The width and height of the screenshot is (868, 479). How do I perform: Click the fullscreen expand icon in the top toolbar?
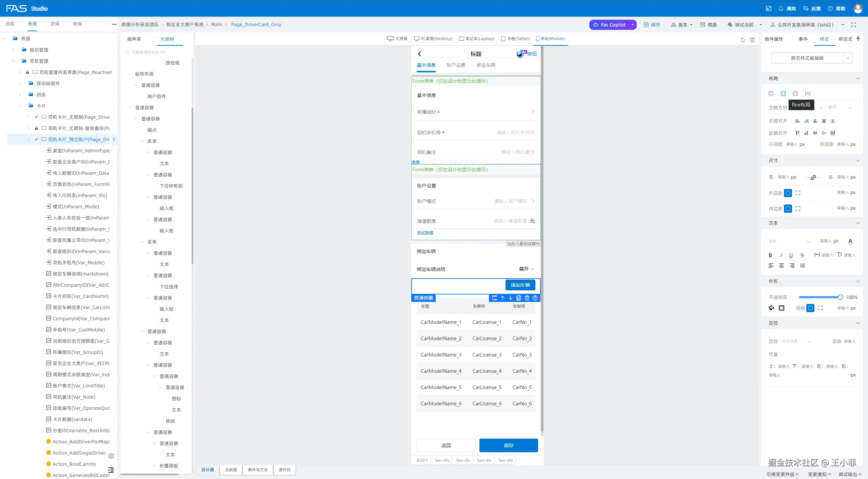(x=853, y=25)
